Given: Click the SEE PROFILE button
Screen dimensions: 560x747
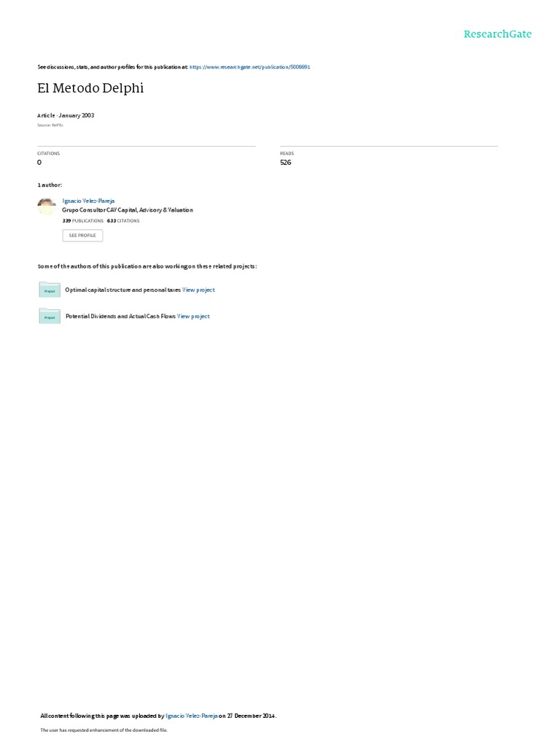Looking at the screenshot, I should tap(82, 236).
